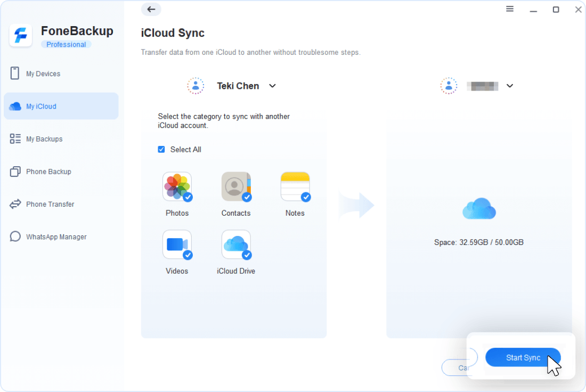Toggle the checkmark on Notes
586x392 pixels.
(306, 197)
